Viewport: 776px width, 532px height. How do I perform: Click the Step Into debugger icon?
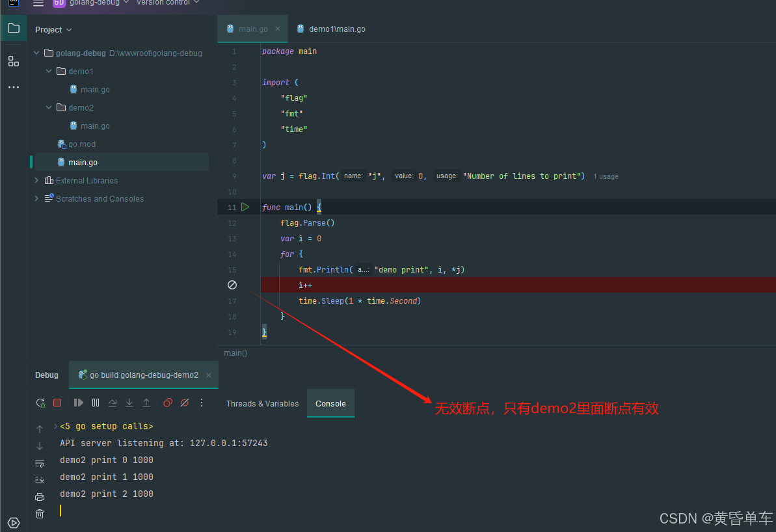[x=129, y=403]
